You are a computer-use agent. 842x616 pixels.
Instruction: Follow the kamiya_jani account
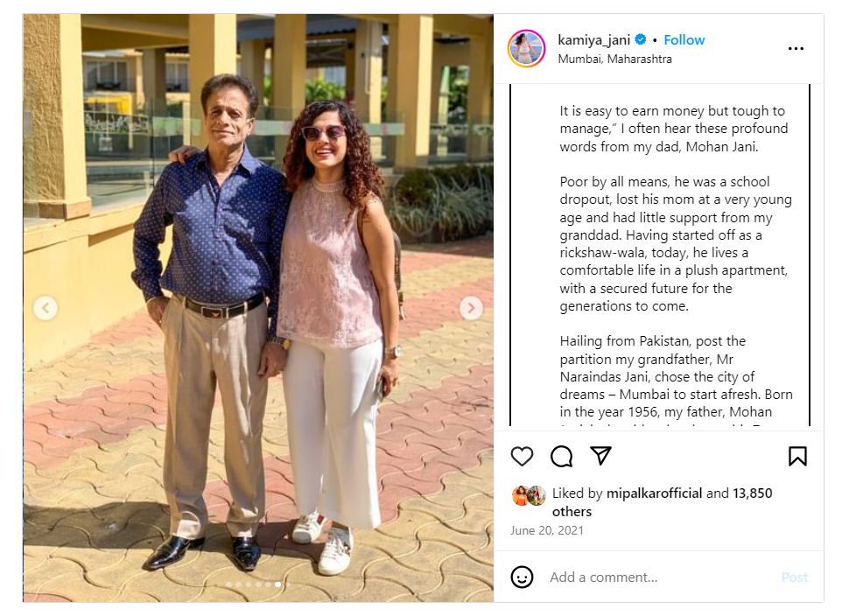(684, 40)
